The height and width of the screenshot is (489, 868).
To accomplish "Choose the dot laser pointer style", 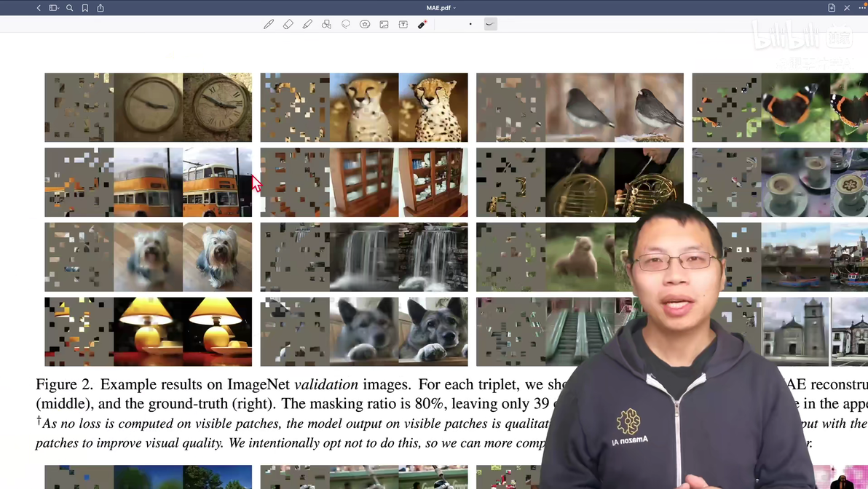I will pyautogui.click(x=470, y=24).
